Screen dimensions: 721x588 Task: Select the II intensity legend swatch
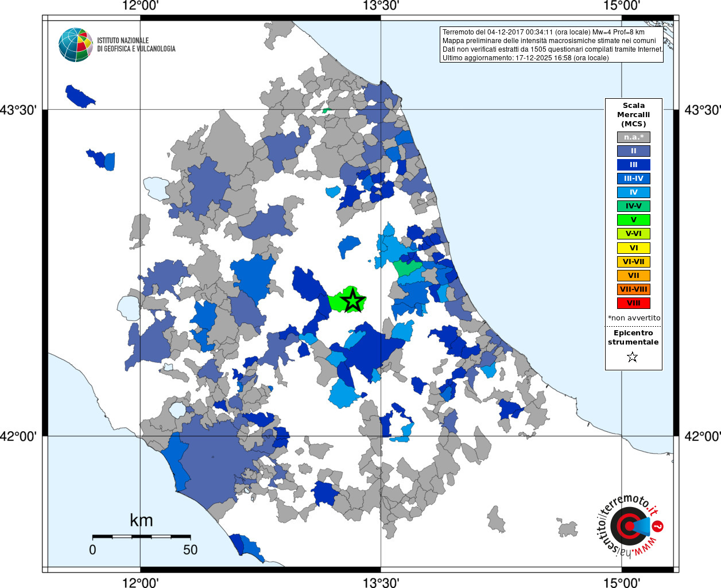point(634,151)
